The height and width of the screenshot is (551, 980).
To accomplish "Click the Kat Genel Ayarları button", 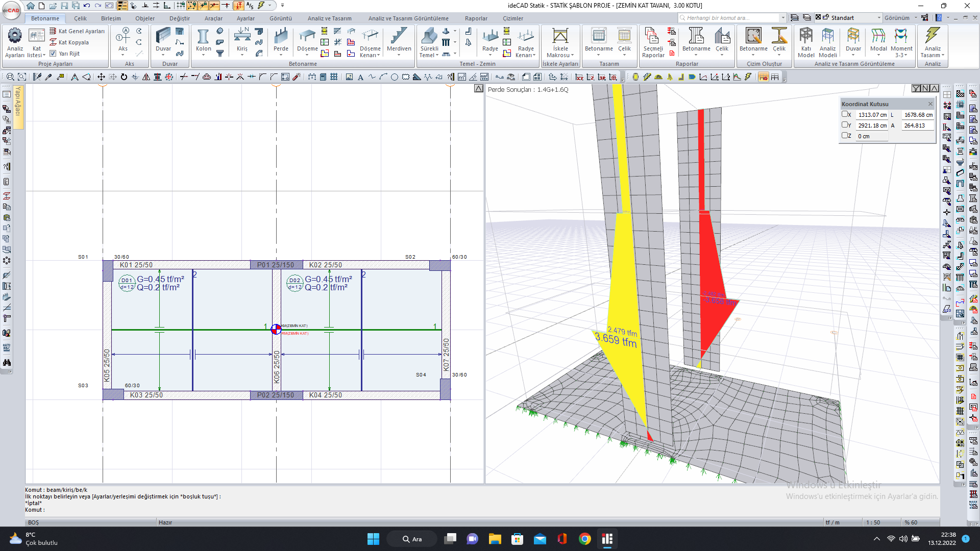I will pos(77,31).
